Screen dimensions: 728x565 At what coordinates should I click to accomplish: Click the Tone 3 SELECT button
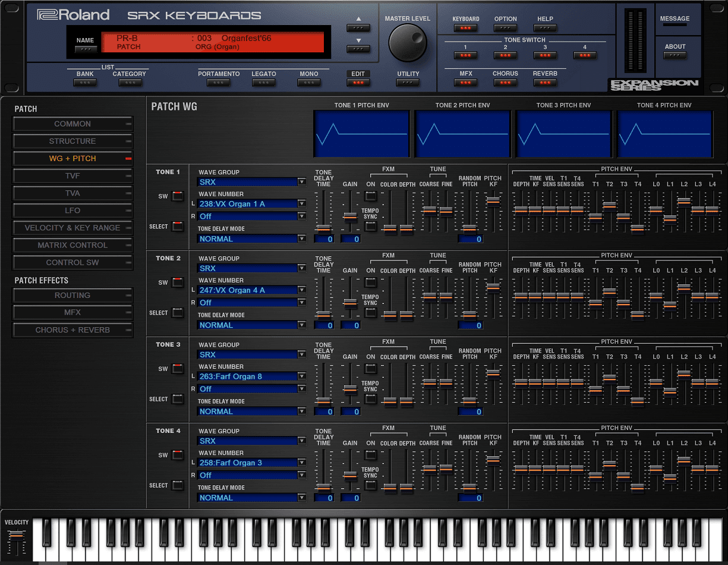tap(178, 398)
